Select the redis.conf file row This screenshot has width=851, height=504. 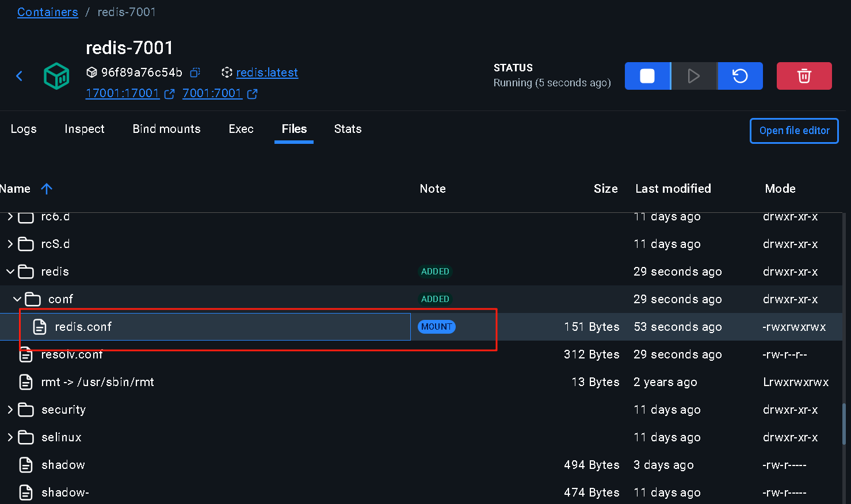[421, 327]
